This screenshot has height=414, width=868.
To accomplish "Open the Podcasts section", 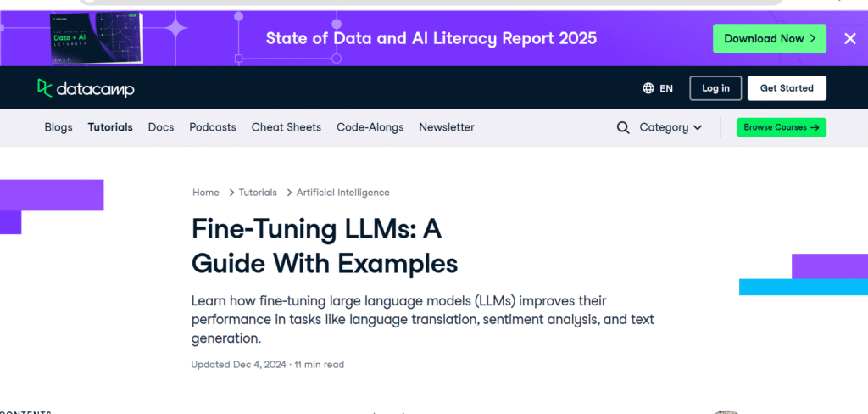I will tap(213, 127).
